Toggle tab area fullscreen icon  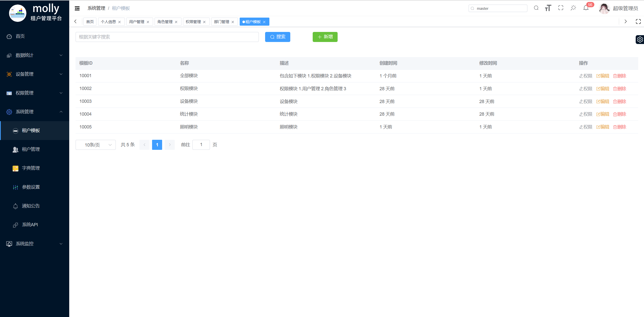point(638,22)
